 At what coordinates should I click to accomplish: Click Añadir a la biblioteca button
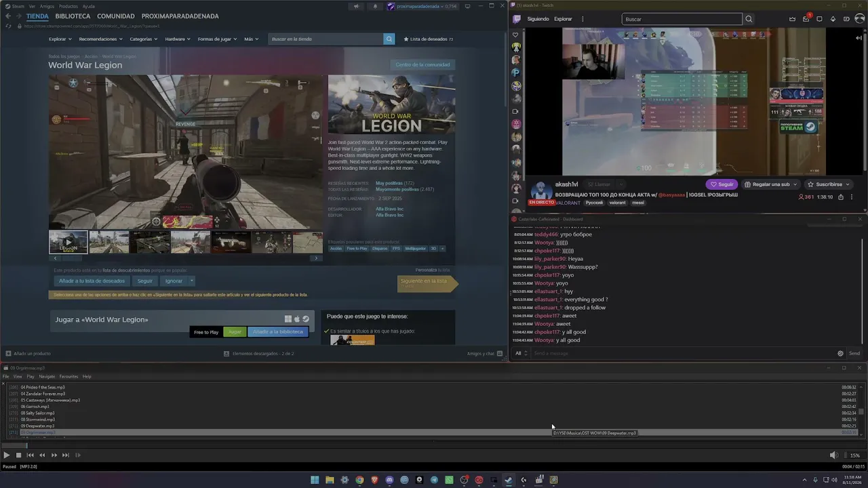point(278,332)
